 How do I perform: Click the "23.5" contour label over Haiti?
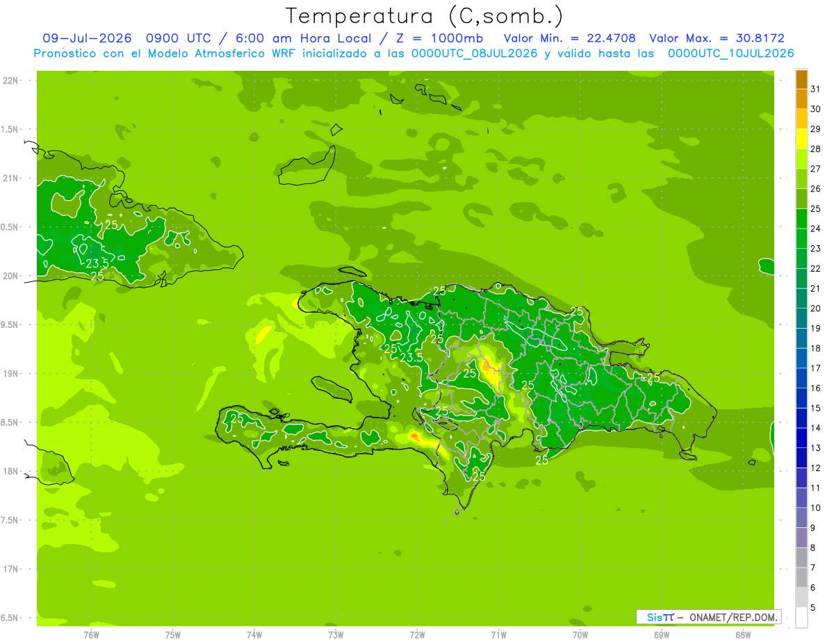click(x=411, y=358)
